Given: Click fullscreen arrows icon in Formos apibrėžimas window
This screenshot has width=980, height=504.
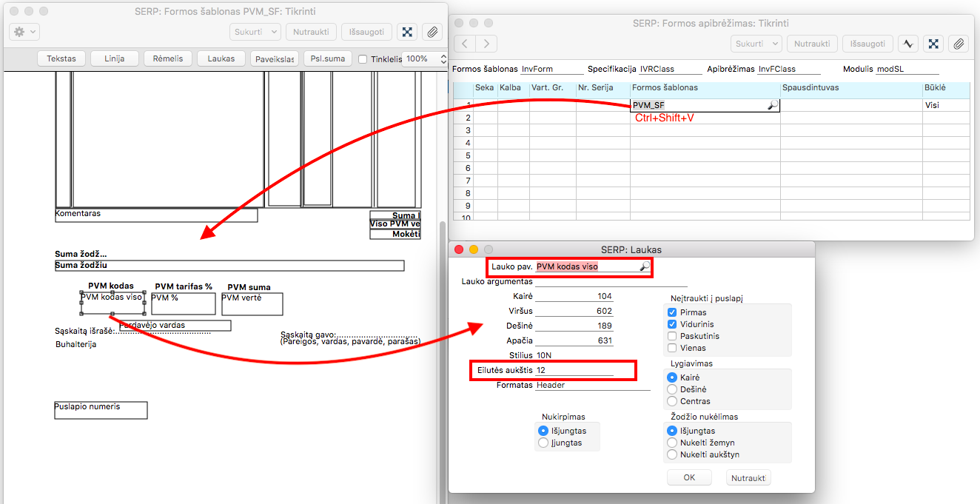Looking at the screenshot, I should 933,44.
